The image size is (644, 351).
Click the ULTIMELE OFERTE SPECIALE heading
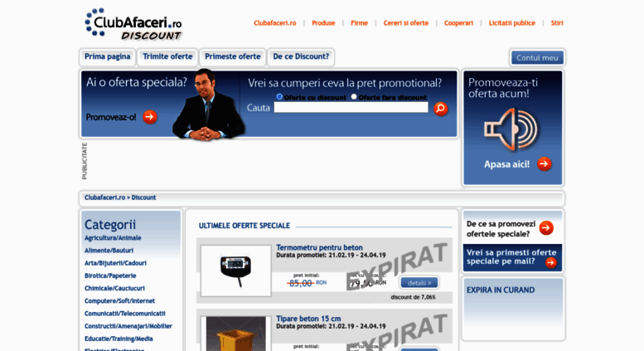245,226
